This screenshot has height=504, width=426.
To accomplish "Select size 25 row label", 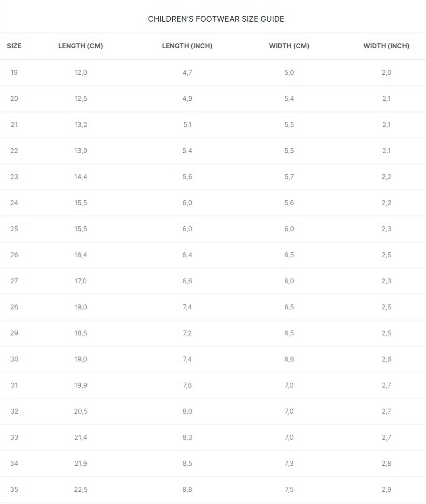I will point(14,229).
